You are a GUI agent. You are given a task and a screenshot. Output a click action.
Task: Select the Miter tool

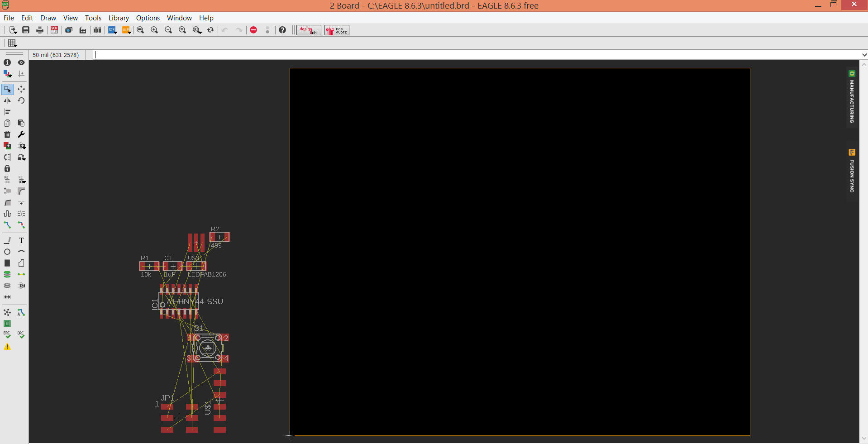[21, 191]
